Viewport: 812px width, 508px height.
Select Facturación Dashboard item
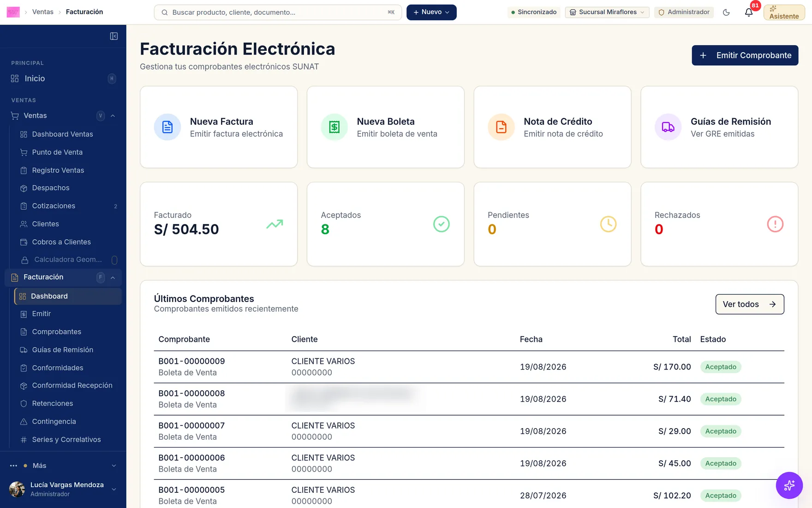tap(68, 296)
